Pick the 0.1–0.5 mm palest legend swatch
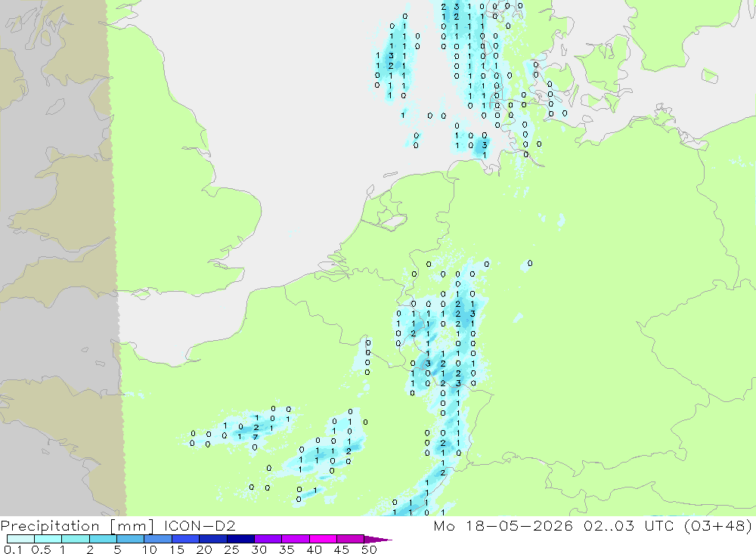Image resolution: width=756 pixels, height=554 pixels. (x=20, y=539)
